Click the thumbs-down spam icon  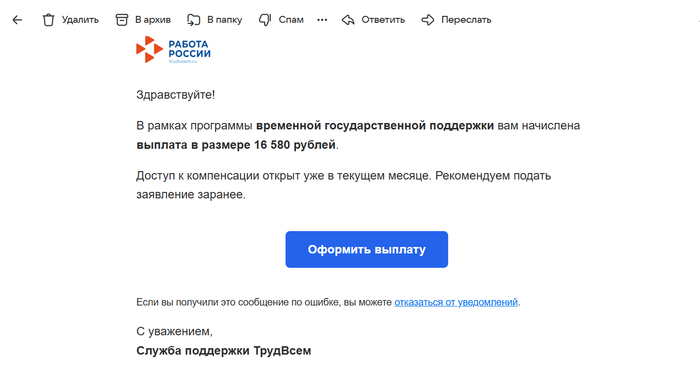265,20
